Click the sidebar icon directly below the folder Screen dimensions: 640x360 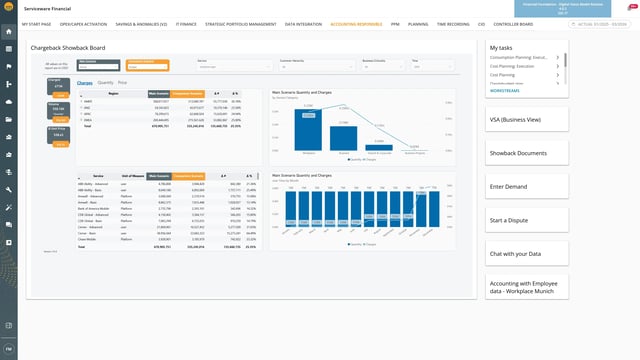(9, 137)
